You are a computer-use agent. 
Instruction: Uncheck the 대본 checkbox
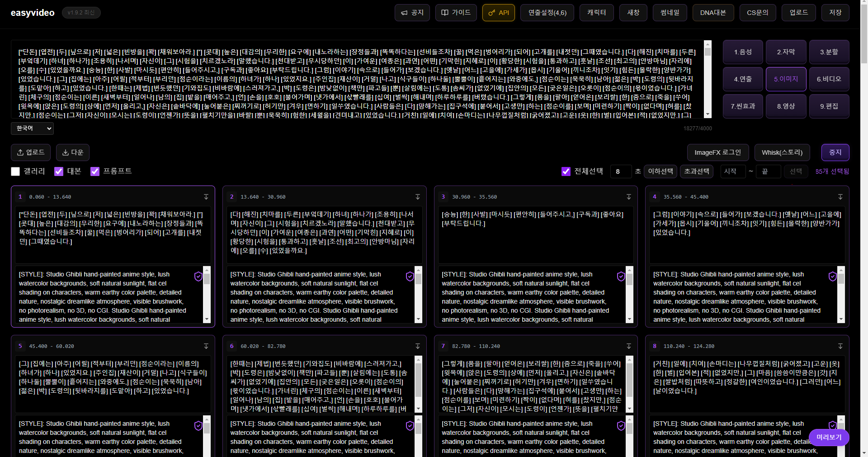pos(59,171)
